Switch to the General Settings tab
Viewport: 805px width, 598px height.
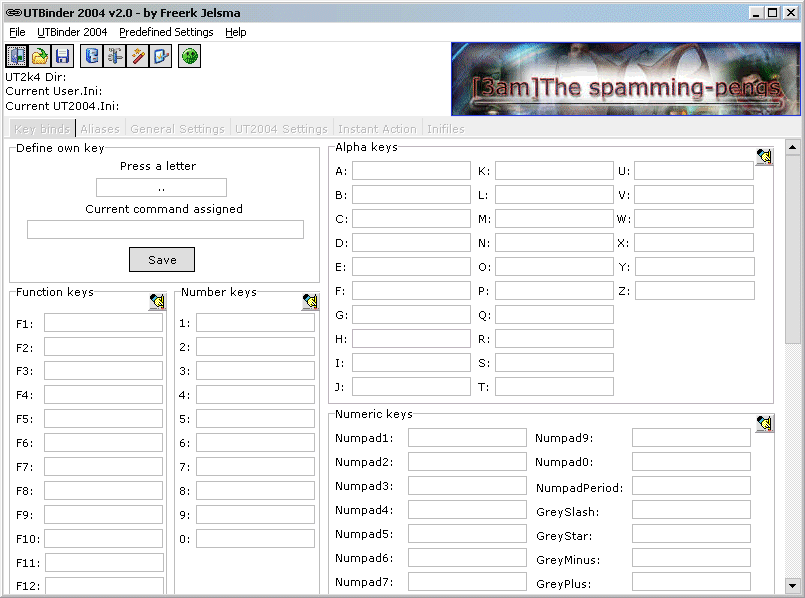[x=177, y=129]
